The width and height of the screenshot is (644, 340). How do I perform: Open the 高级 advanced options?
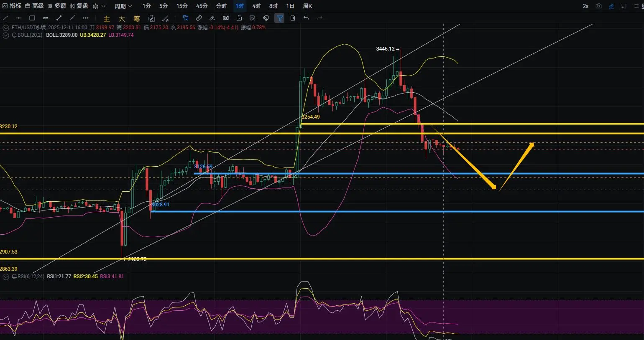pyautogui.click(x=34, y=6)
